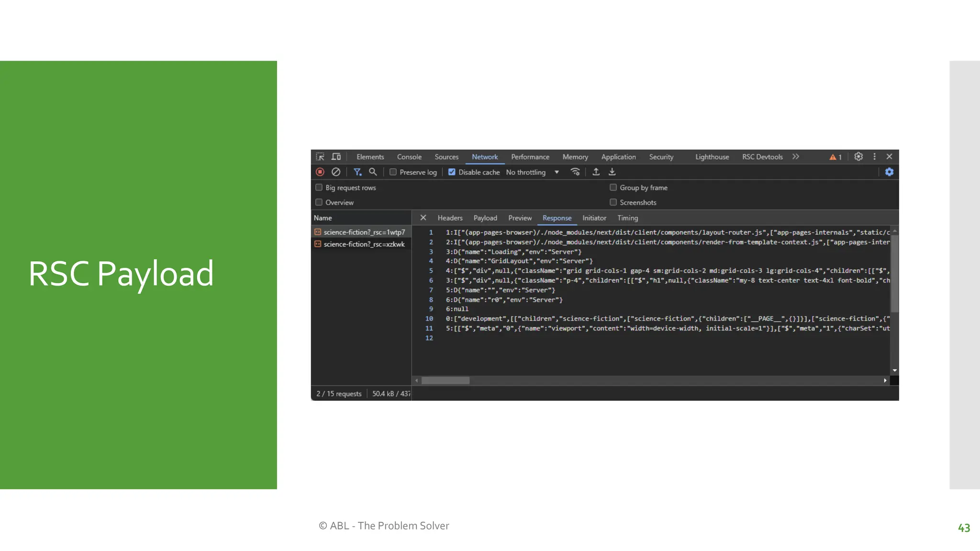The width and height of the screenshot is (980, 551).
Task: Uncheck the Disable cache checkbox
Action: [452, 172]
